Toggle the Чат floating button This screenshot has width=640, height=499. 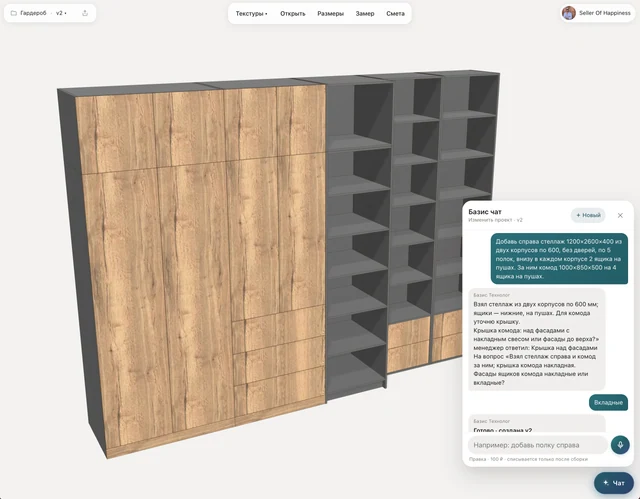614,483
